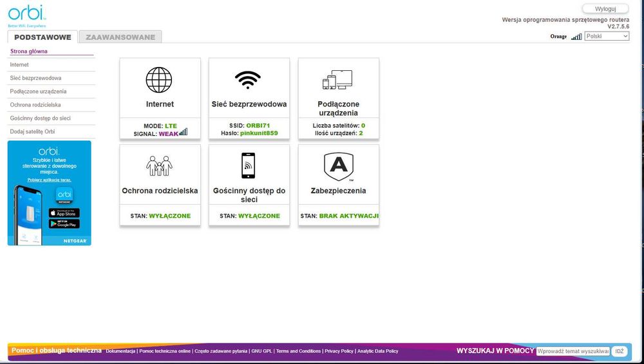Image resolution: width=644 pixels, height=364 pixels.
Task: Click WYŁĄCZONE status under Ochrona rodzicielska
Action: click(169, 216)
